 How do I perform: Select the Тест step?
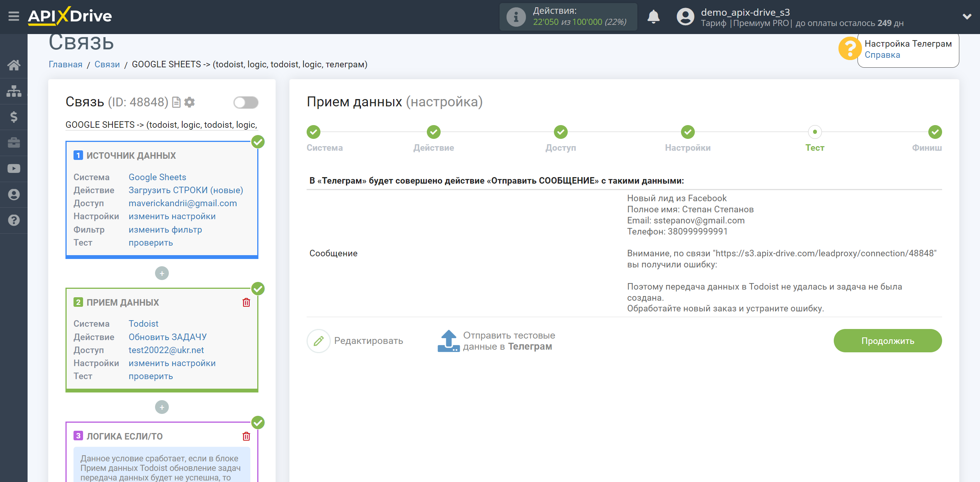click(815, 132)
